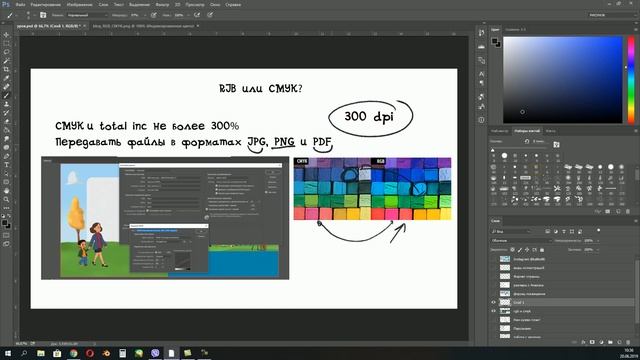Select the Hand tool
Image resolution: width=640 pixels, height=360 pixels.
(x=6, y=191)
